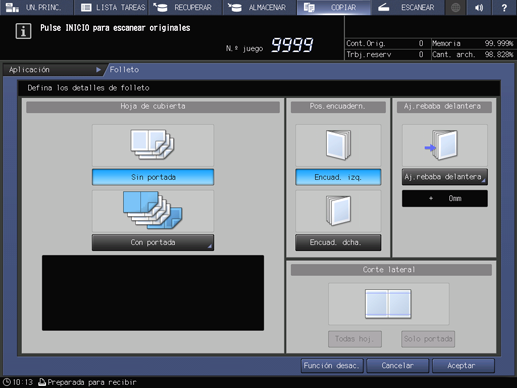
Task: Open Aj.rebaba delantera adjustment button
Action: point(445,177)
